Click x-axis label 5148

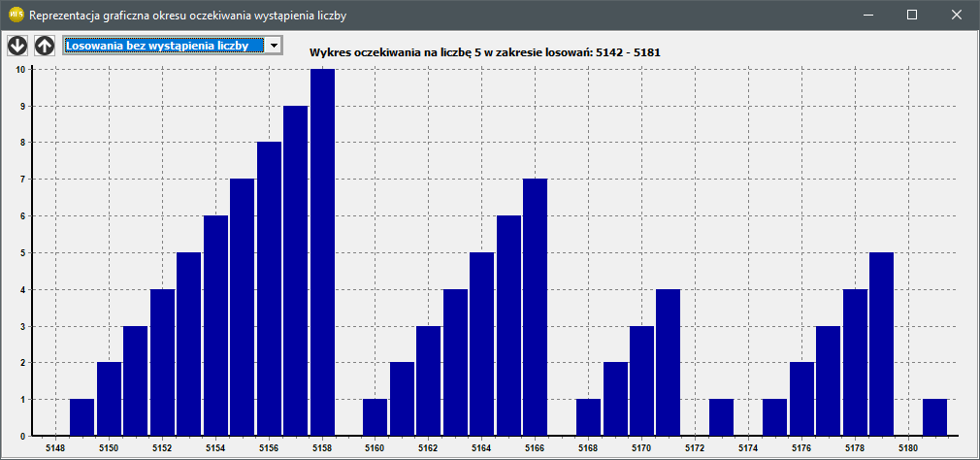click(x=55, y=447)
